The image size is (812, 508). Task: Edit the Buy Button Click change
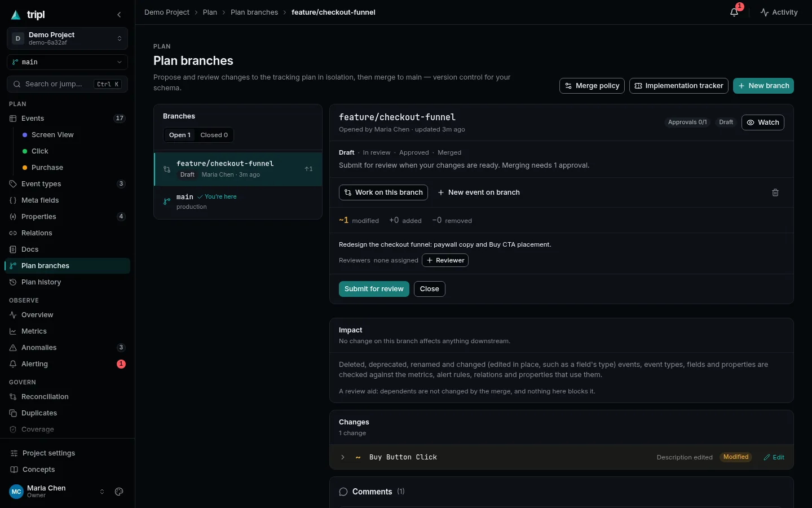click(x=774, y=457)
